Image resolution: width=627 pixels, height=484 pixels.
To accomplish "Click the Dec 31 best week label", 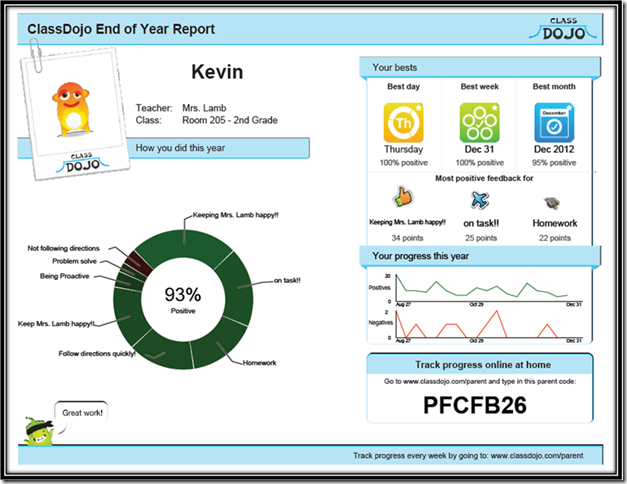I will (479, 149).
